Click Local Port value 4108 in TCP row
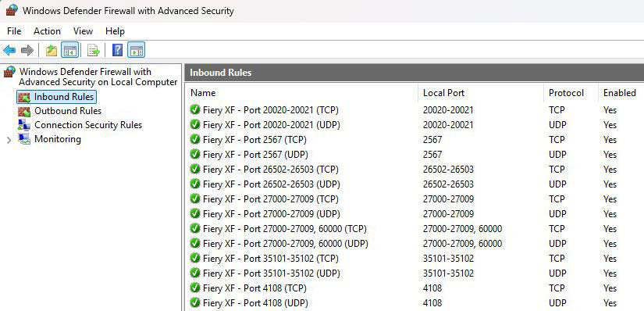The height and width of the screenshot is (311, 644). [432, 288]
